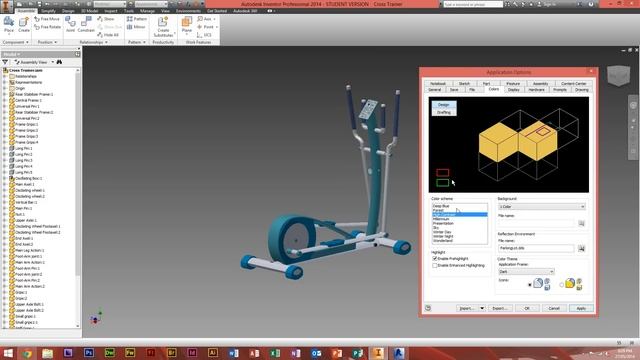640x360 pixels.
Task: Switch to the Sketch tab in options
Action: (464, 83)
